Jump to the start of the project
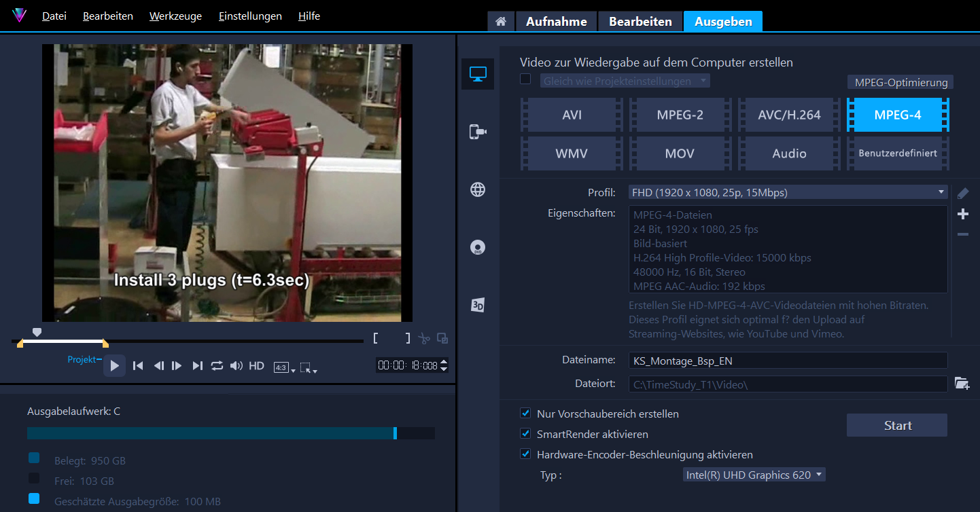 click(x=138, y=365)
